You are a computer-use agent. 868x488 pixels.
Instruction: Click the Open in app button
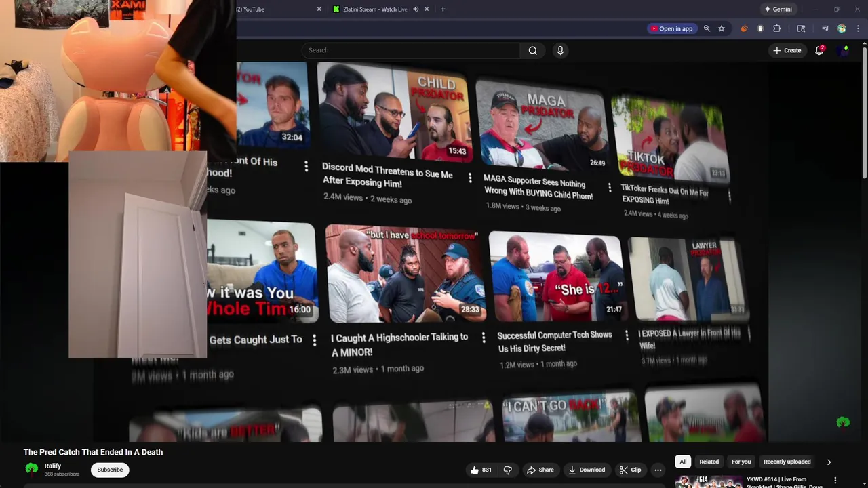(672, 28)
